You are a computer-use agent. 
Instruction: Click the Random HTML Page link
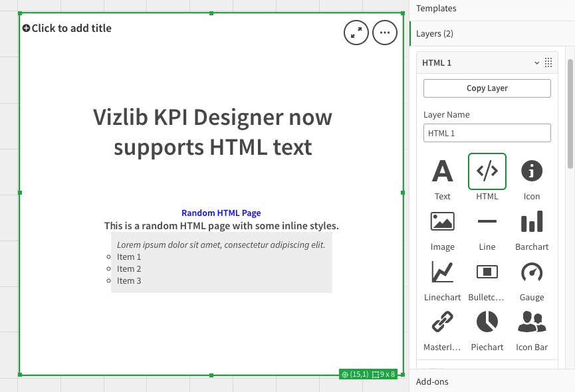221,213
